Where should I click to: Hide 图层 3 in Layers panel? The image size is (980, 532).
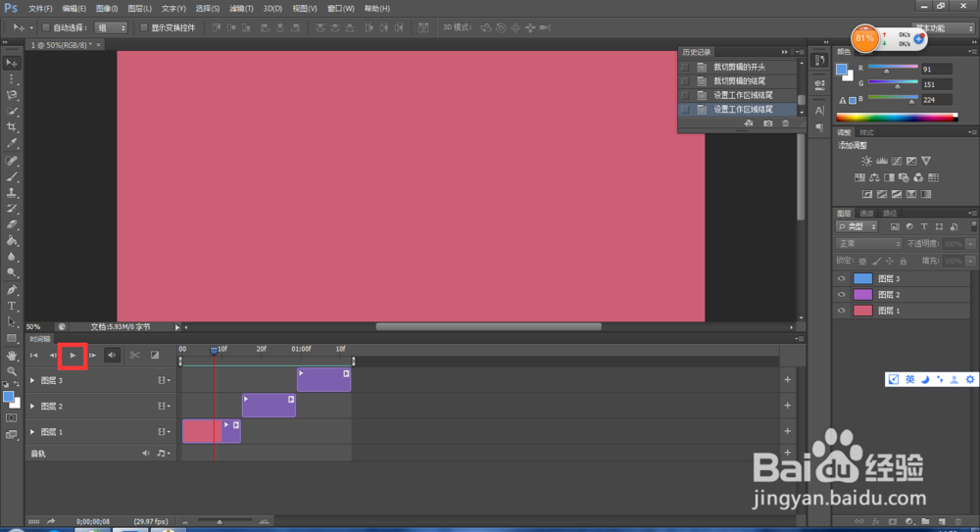click(x=841, y=279)
